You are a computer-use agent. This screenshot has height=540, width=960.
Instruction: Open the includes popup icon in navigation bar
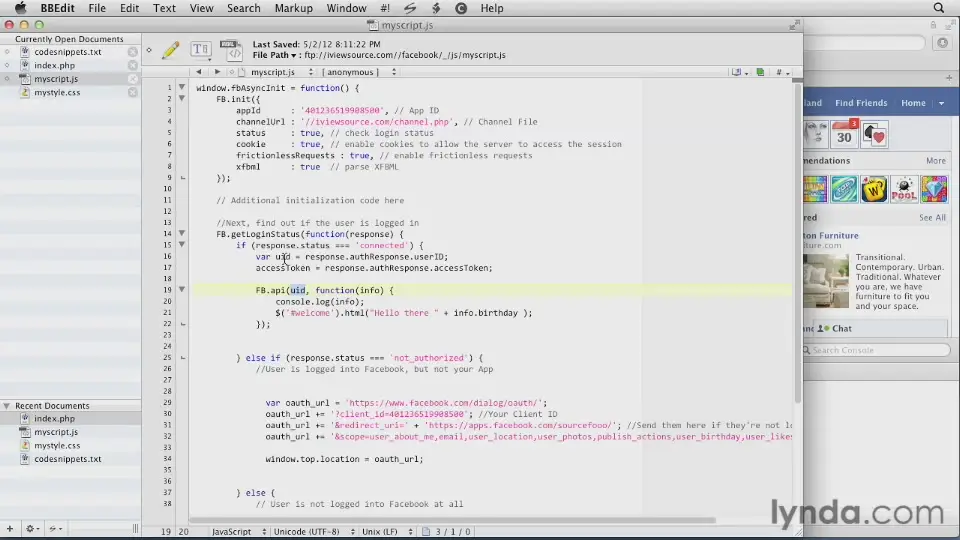point(738,72)
